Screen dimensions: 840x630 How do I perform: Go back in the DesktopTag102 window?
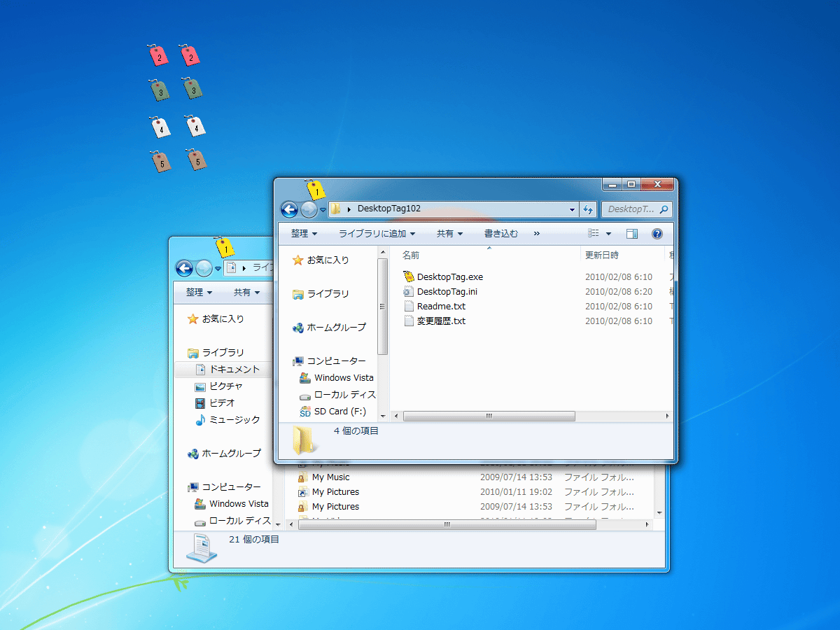(289, 209)
